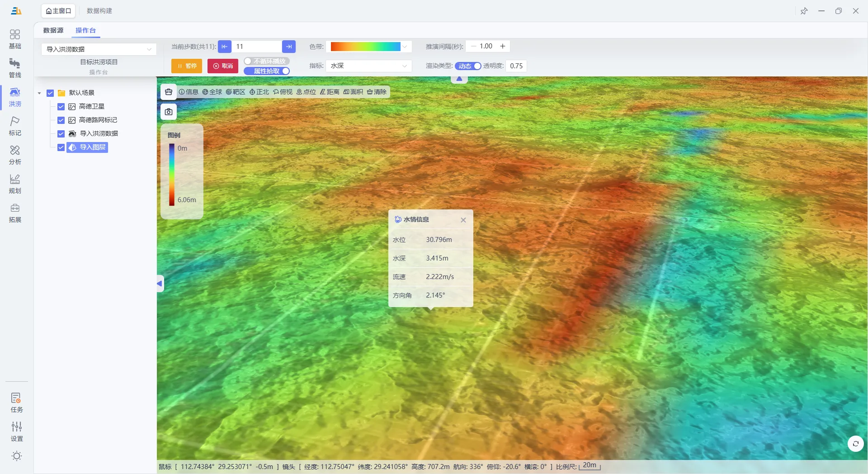Jump to the last step arrow button

pos(288,47)
